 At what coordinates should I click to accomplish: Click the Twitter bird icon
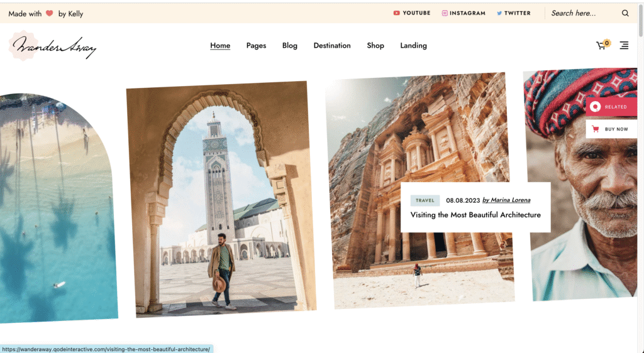pos(499,13)
